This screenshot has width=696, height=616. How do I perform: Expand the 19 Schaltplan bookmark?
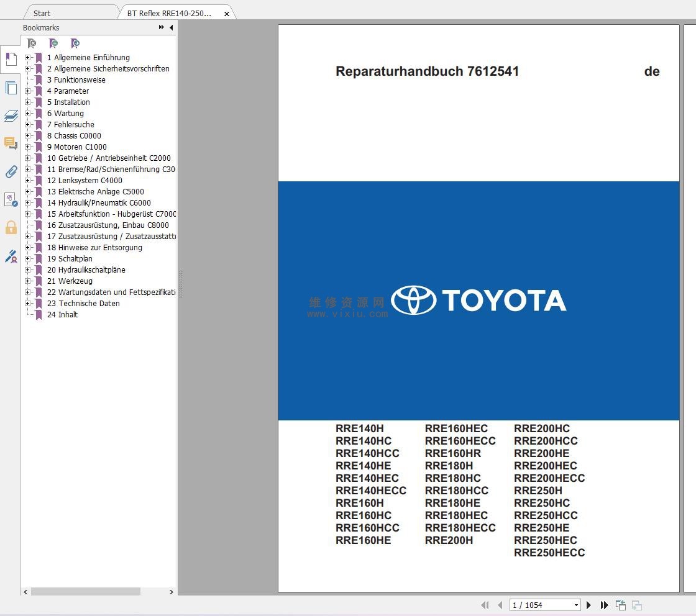[x=27, y=258]
